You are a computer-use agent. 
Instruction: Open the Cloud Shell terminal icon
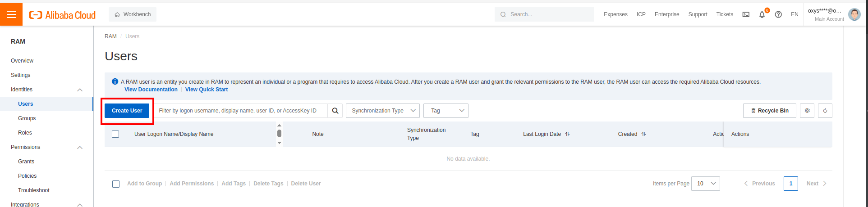click(x=746, y=14)
